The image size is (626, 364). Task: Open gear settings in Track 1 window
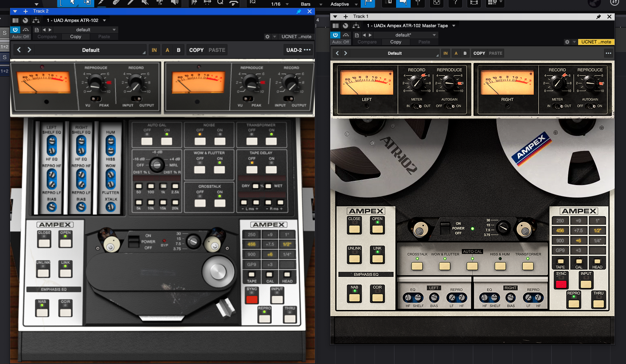coord(567,42)
